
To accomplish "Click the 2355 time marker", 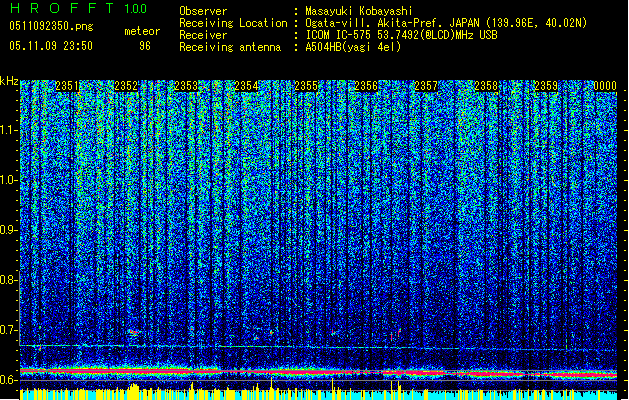I will [x=306, y=86].
